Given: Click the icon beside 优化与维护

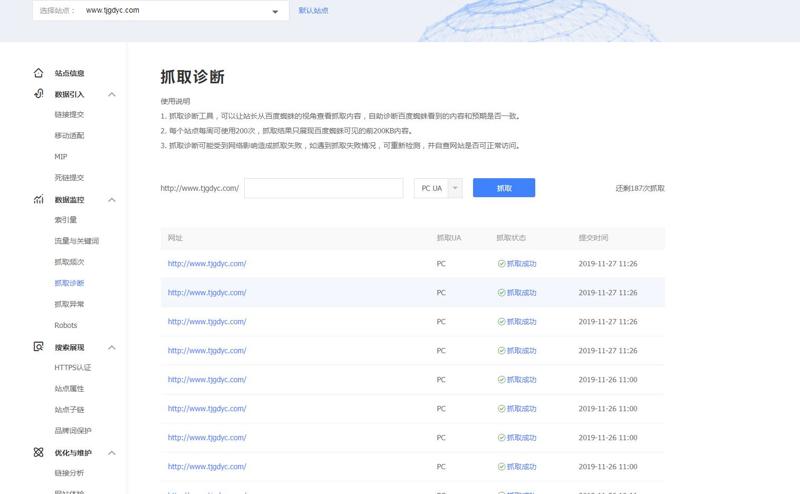Looking at the screenshot, I should pyautogui.click(x=38, y=452).
